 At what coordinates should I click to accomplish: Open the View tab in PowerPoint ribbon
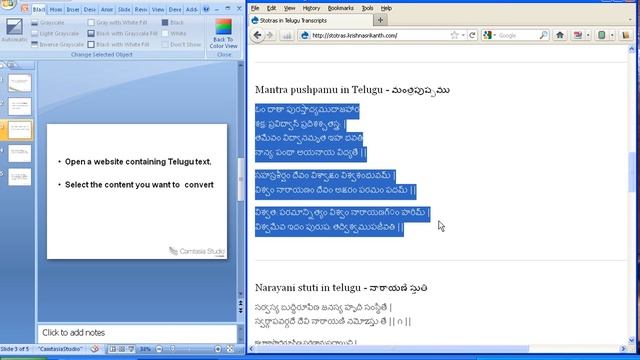pyautogui.click(x=158, y=9)
